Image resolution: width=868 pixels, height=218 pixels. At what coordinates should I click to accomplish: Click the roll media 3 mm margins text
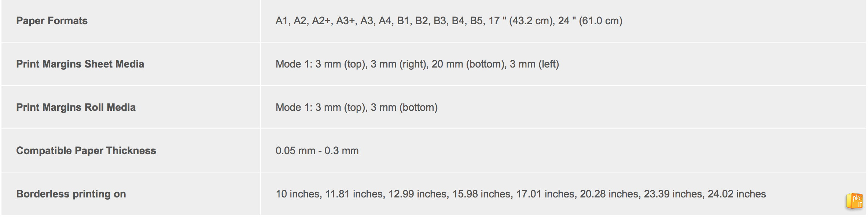357,108
